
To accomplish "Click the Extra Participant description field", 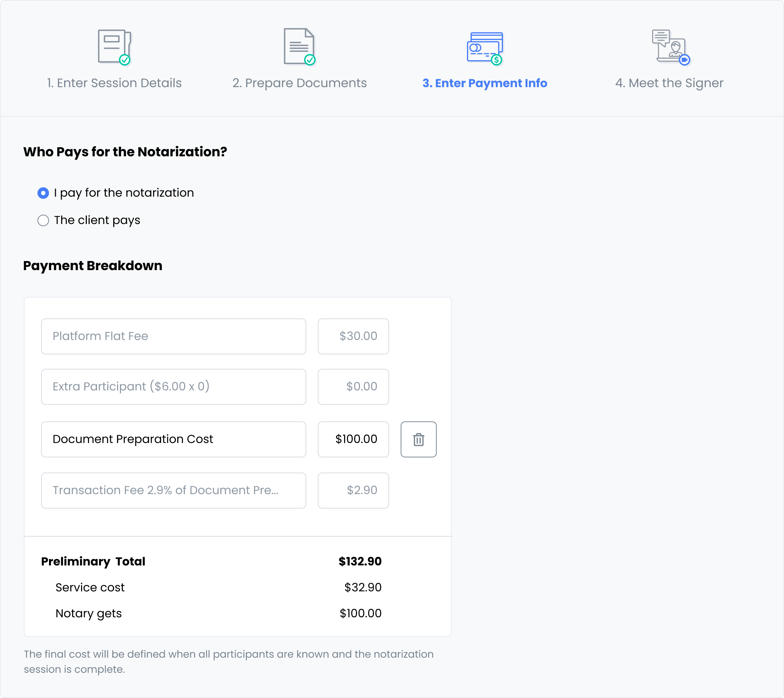I will coord(173,386).
